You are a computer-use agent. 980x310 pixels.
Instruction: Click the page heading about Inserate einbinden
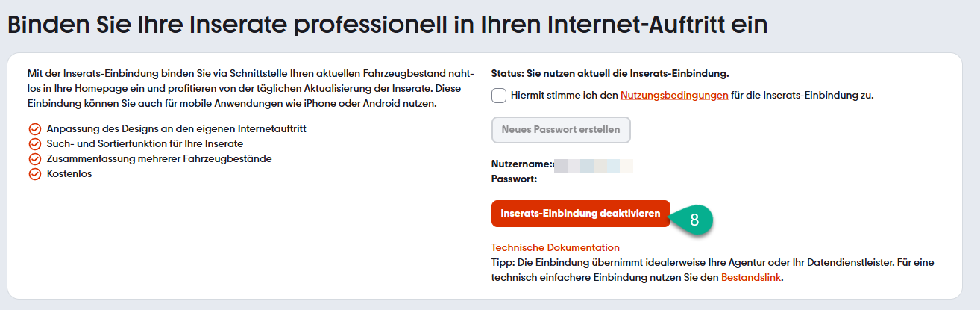pyautogui.click(x=387, y=24)
